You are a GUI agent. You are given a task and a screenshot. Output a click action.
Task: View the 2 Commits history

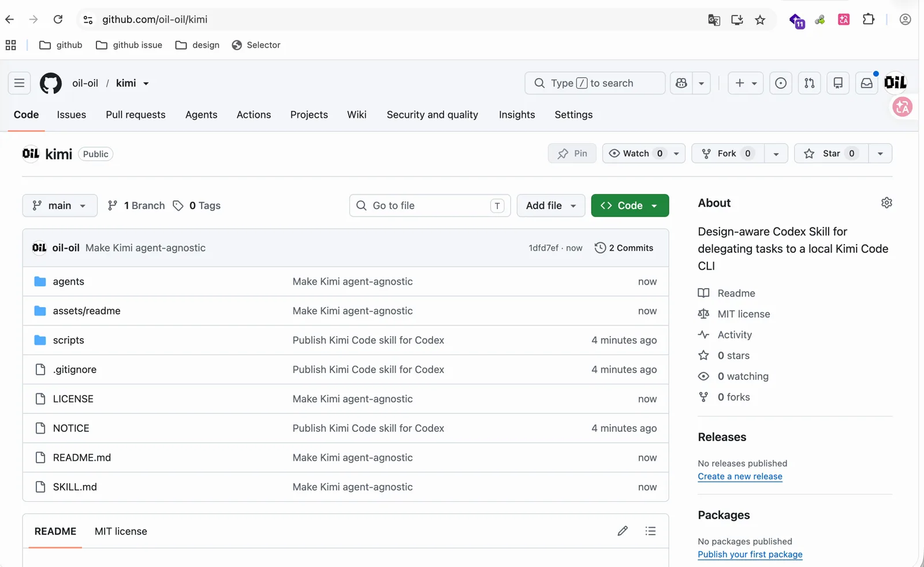point(624,248)
